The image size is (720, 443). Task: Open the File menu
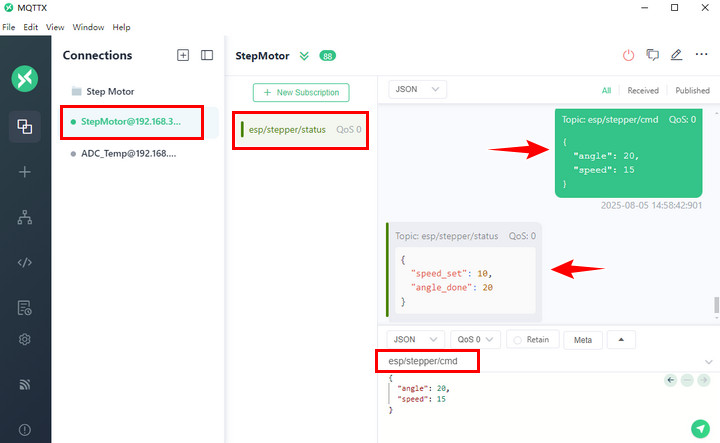click(9, 27)
